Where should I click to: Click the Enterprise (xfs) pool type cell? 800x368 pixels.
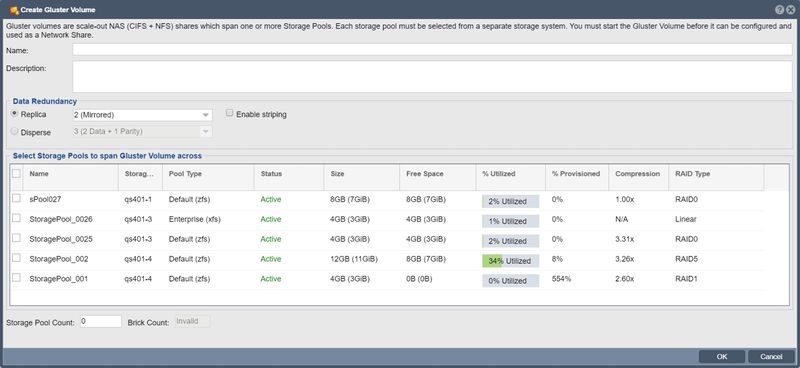pyautogui.click(x=194, y=219)
